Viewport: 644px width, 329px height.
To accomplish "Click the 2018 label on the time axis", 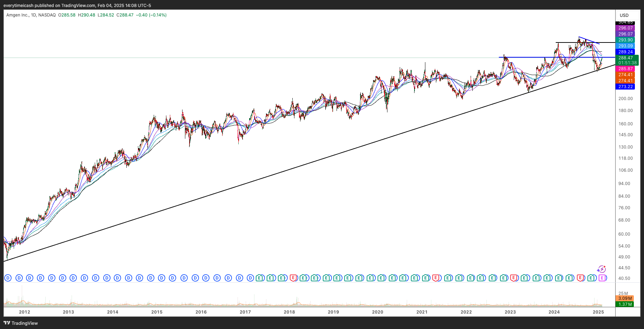I will coord(289,312).
